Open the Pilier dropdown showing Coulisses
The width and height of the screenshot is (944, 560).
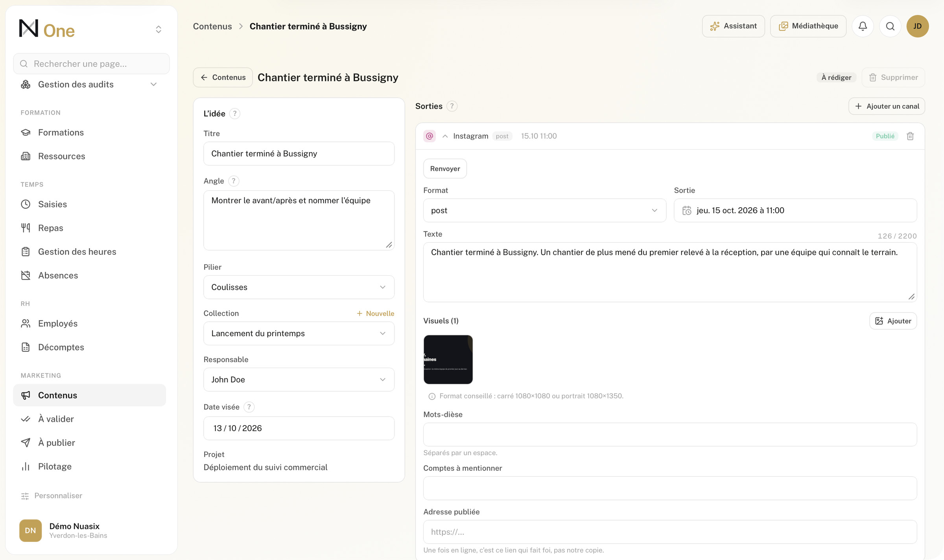299,287
